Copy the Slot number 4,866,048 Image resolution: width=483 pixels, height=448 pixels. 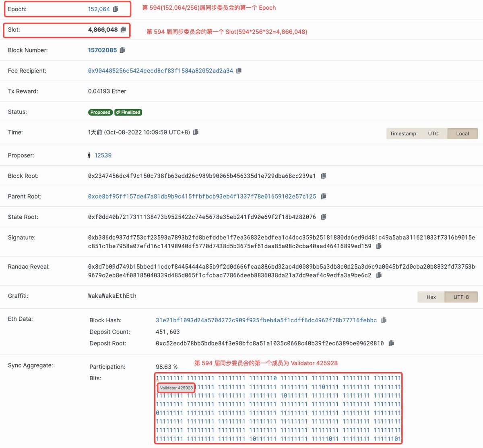[x=124, y=29]
